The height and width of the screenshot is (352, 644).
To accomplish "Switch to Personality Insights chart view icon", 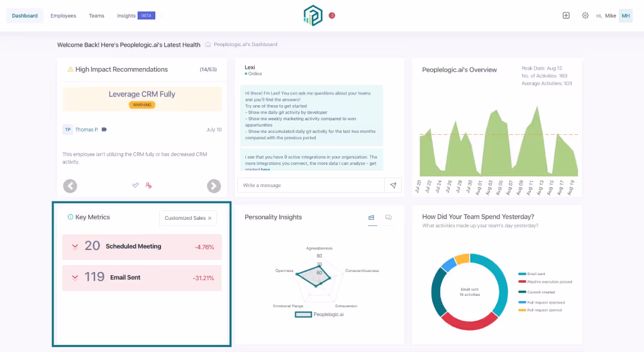I will [x=371, y=217].
